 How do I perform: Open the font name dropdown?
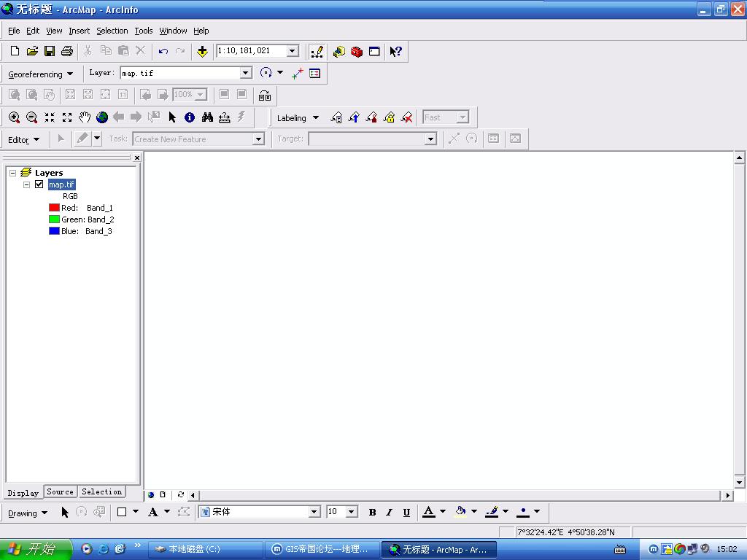(x=314, y=512)
